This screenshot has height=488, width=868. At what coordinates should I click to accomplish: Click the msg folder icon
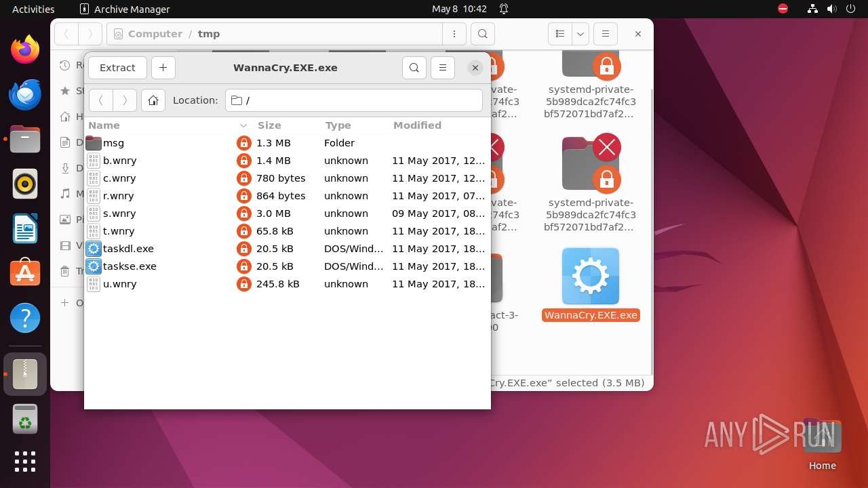coord(94,143)
